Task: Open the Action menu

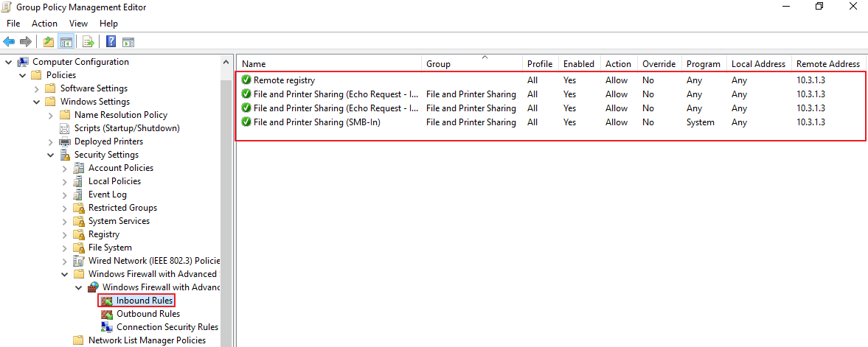Action: [44, 24]
